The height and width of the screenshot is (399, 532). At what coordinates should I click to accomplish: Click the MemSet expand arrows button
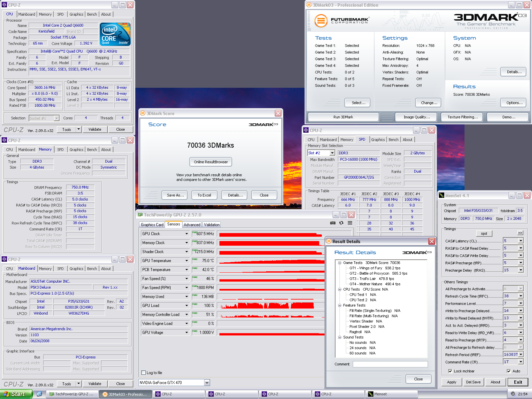pyautogui.click(x=520, y=233)
